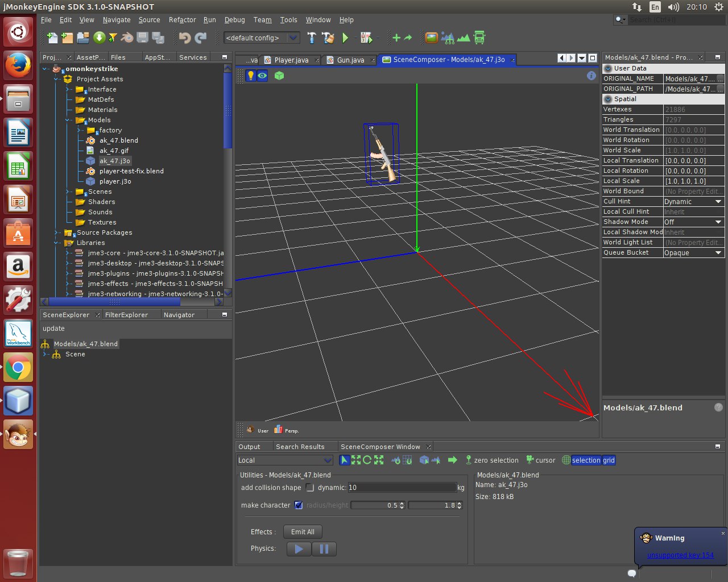Open the Cull Hint Dynamic dropdown

coord(693,202)
